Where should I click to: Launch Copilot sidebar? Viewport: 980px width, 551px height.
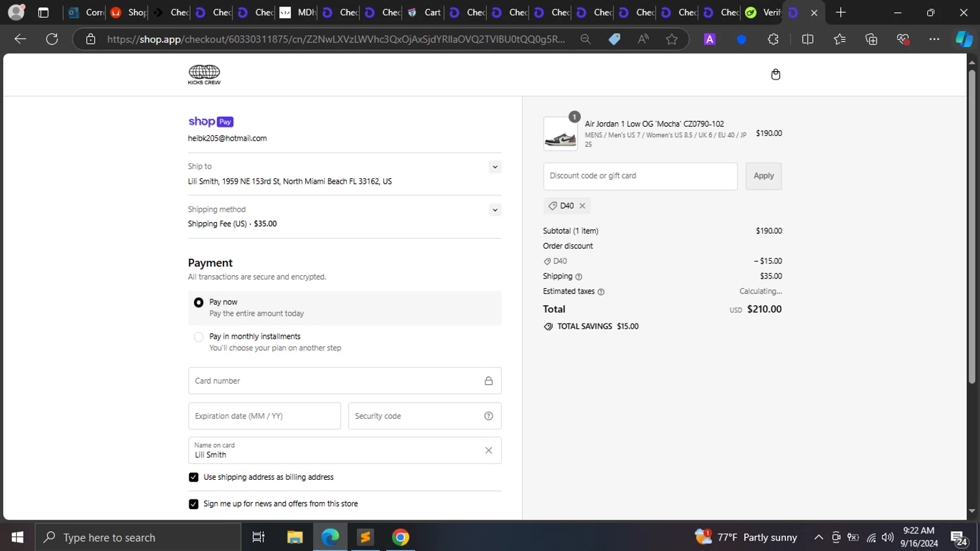click(964, 39)
